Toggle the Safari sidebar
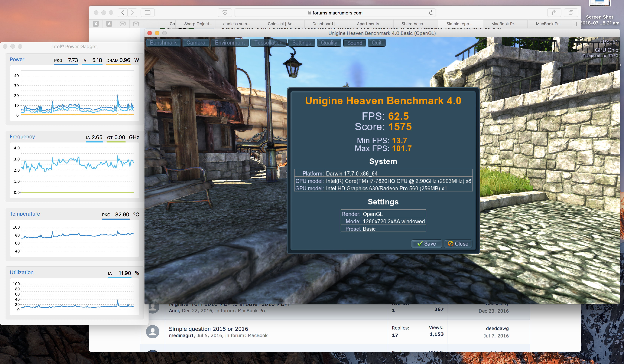The image size is (624, 364). tap(148, 13)
